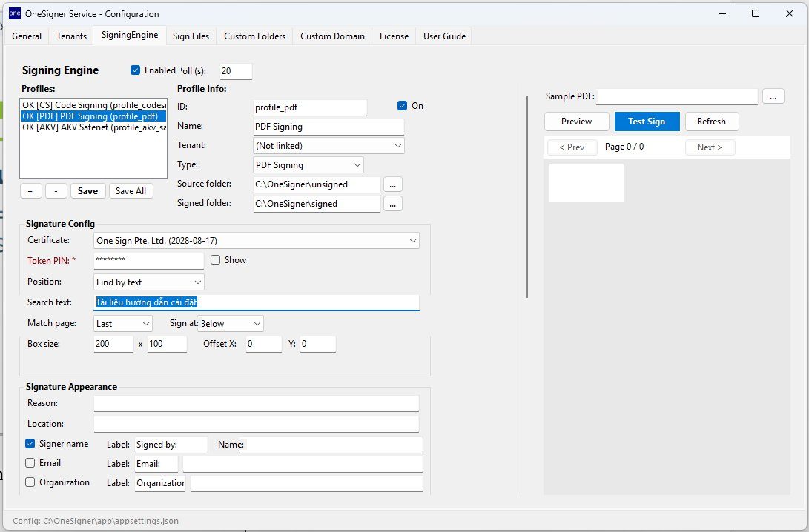
Task: Click the vertical scrollbar of settings panel
Action: click(x=526, y=196)
